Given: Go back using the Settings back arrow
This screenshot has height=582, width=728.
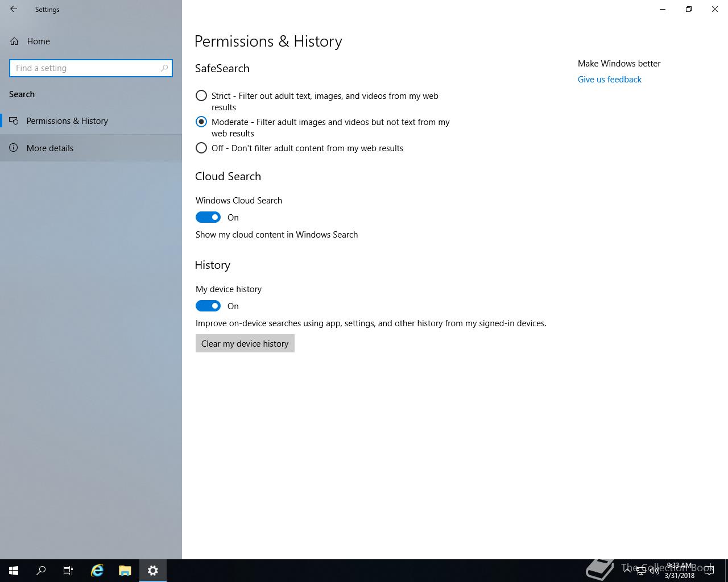Looking at the screenshot, I should coord(14,9).
